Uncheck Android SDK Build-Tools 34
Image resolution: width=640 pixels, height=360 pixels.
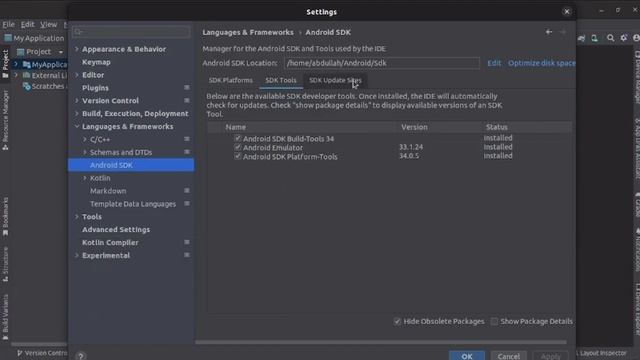pyautogui.click(x=238, y=138)
